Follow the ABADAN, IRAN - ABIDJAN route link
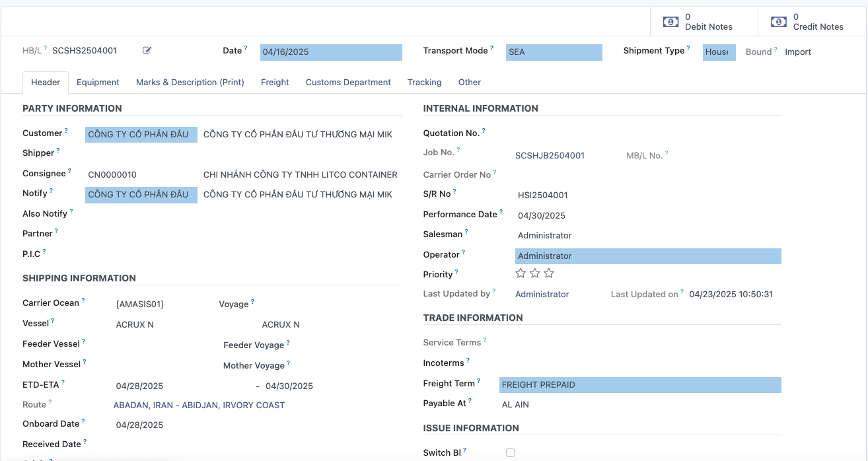 199,406
